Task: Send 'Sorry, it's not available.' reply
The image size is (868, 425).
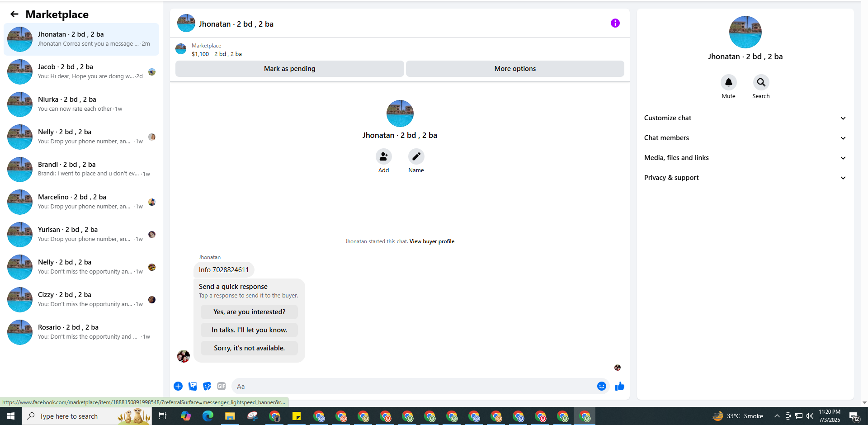Action: [249, 348]
